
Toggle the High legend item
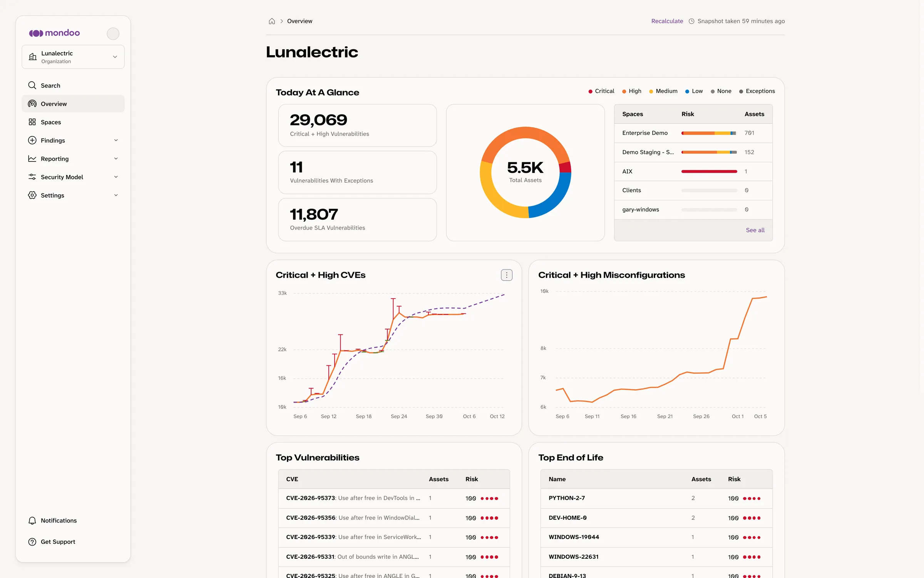click(x=631, y=91)
